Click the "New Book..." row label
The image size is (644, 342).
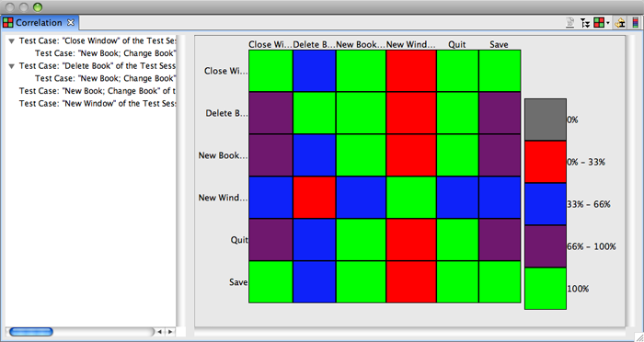(x=223, y=155)
